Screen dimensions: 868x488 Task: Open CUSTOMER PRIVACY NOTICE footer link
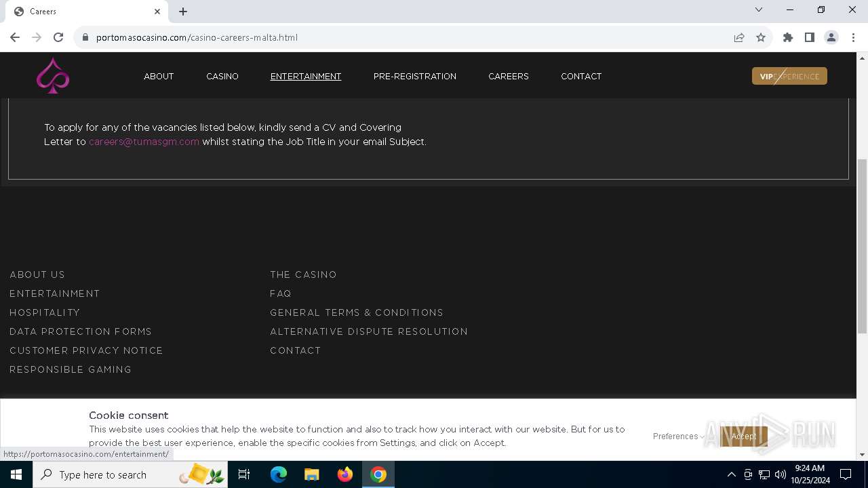tap(86, 350)
